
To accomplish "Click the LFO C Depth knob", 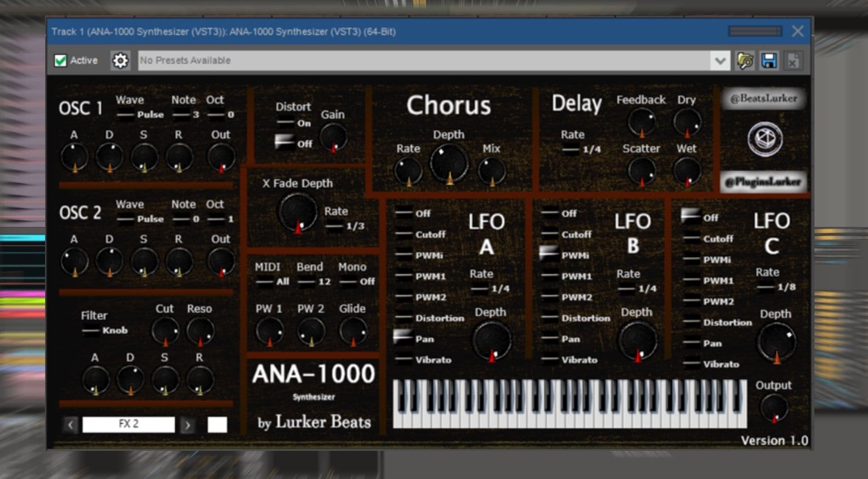I will pyautogui.click(x=776, y=343).
